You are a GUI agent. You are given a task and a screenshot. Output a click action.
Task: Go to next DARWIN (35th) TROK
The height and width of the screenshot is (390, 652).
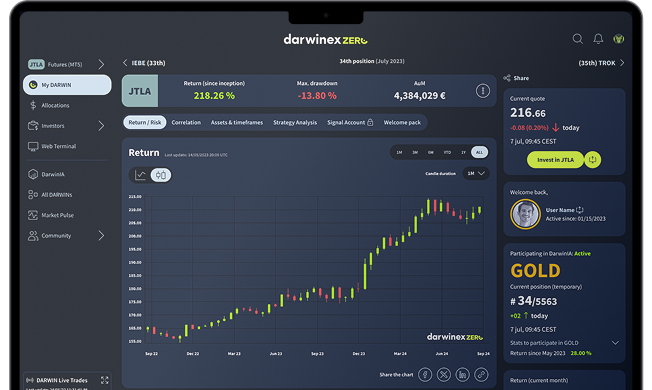click(601, 63)
